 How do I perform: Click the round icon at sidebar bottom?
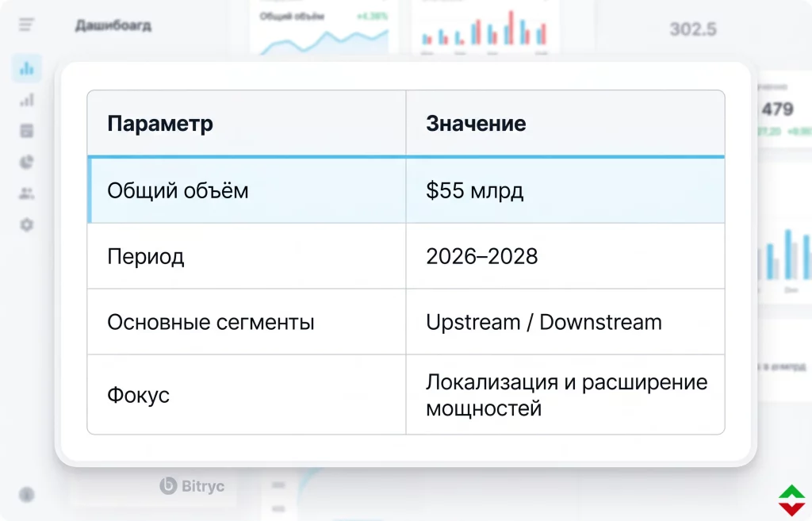pyautogui.click(x=27, y=495)
